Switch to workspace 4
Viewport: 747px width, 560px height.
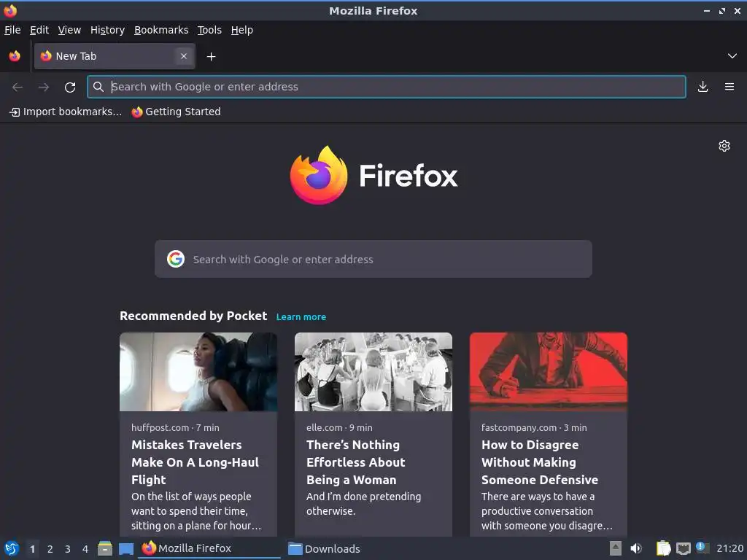point(85,549)
